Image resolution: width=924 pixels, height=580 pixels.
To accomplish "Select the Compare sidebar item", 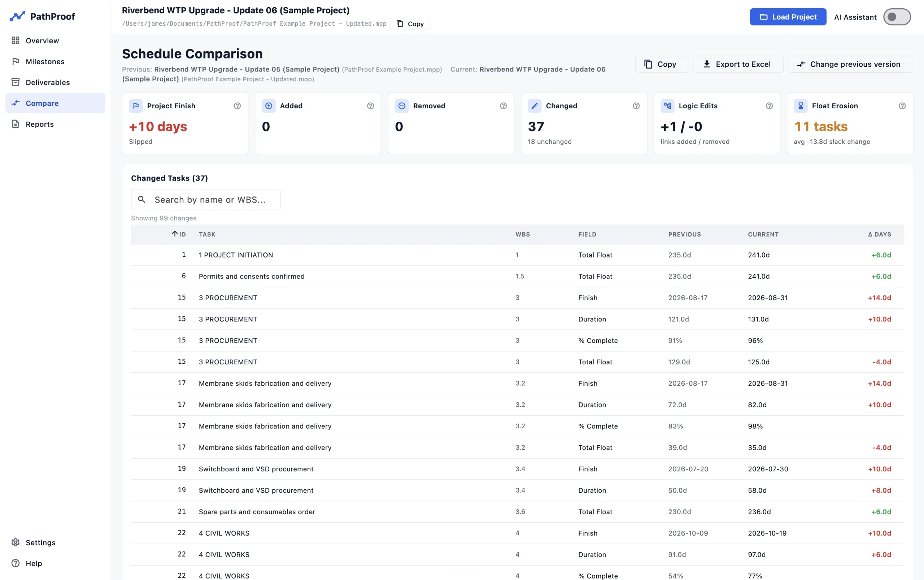I will 55,103.
